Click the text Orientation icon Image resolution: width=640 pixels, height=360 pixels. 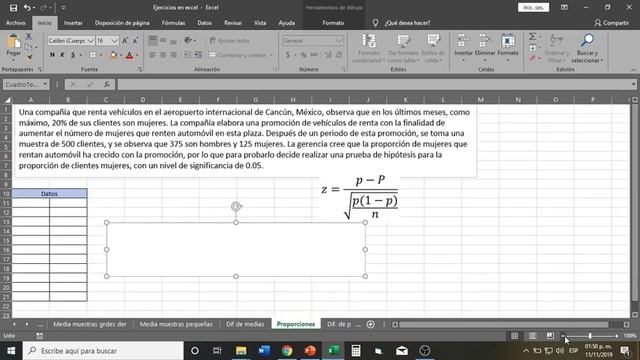click(188, 40)
